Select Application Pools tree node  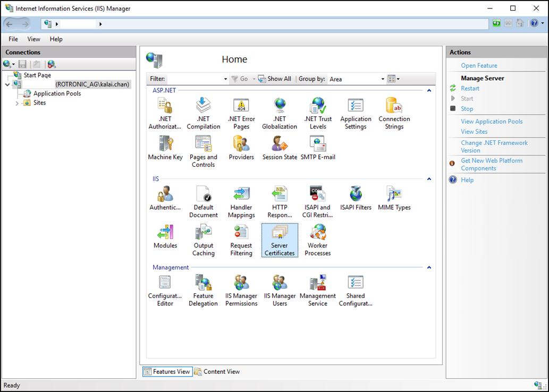point(57,94)
